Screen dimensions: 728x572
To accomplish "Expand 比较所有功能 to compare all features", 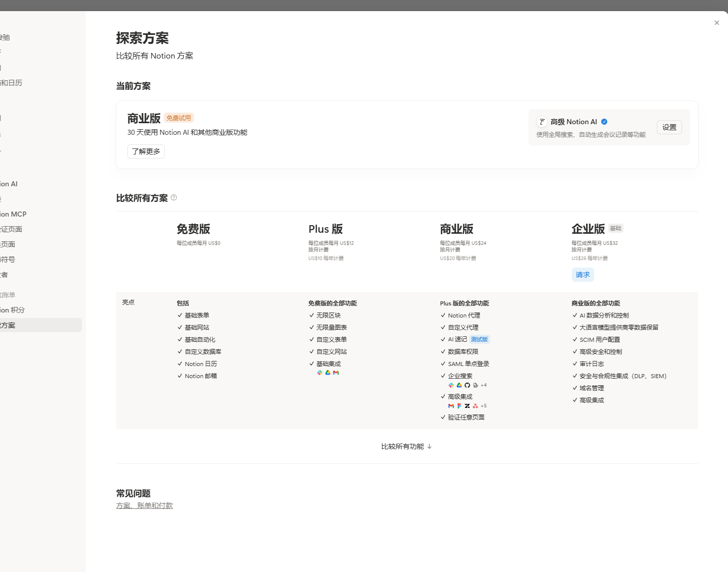I will tap(407, 446).
